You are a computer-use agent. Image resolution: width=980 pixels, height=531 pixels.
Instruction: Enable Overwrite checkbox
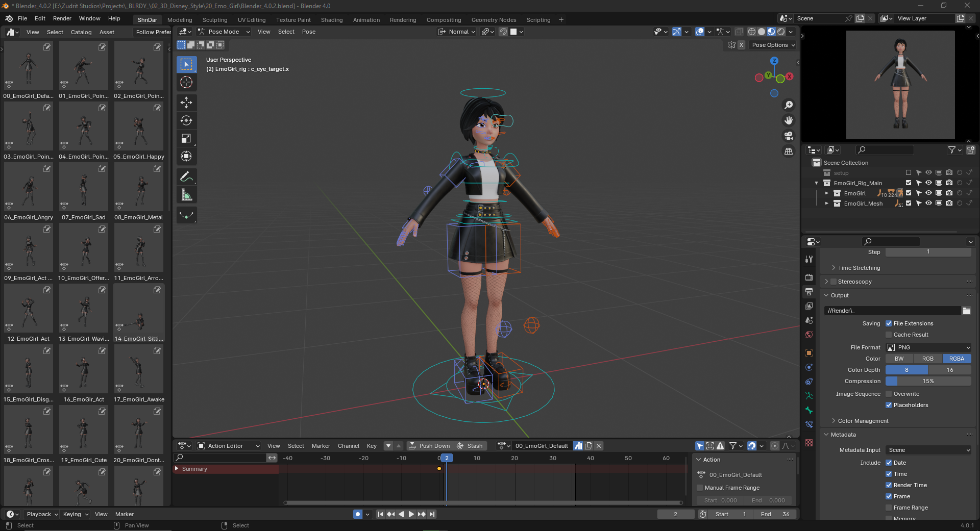click(889, 394)
